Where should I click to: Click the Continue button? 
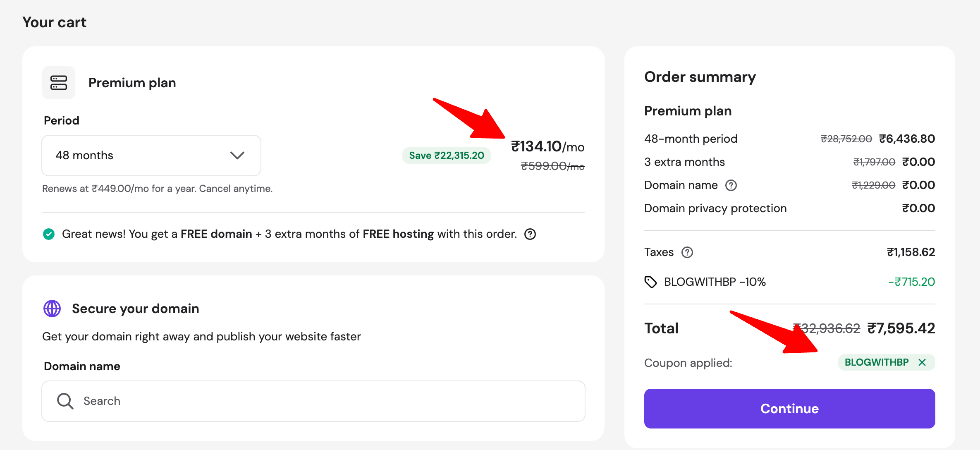(789, 408)
